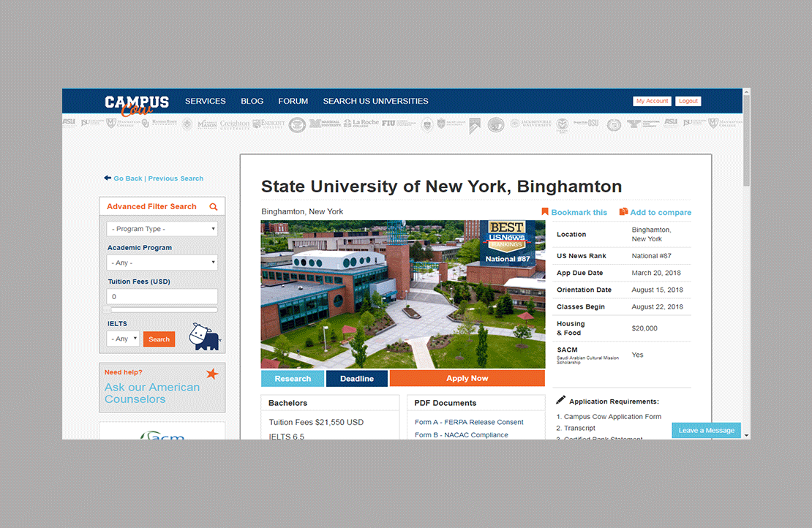The width and height of the screenshot is (812, 528).
Task: Click the scrollbar down arrow
Action: (x=746, y=436)
